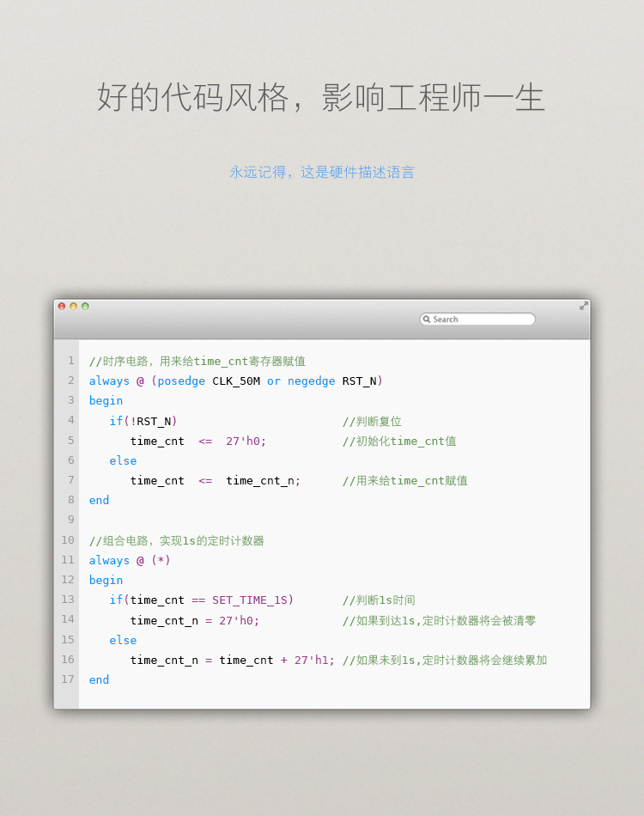Image resolution: width=644 pixels, height=816 pixels.
Task: Click the == operator on line 13
Action: point(198,600)
